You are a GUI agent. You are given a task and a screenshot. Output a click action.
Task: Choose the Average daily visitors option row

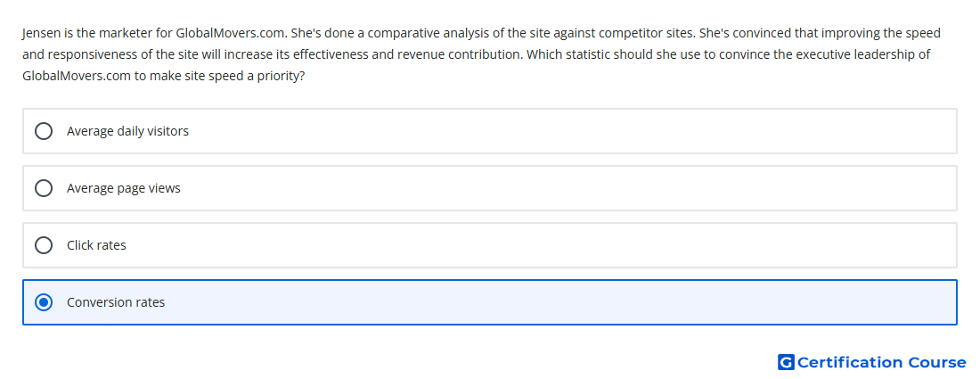click(490, 131)
